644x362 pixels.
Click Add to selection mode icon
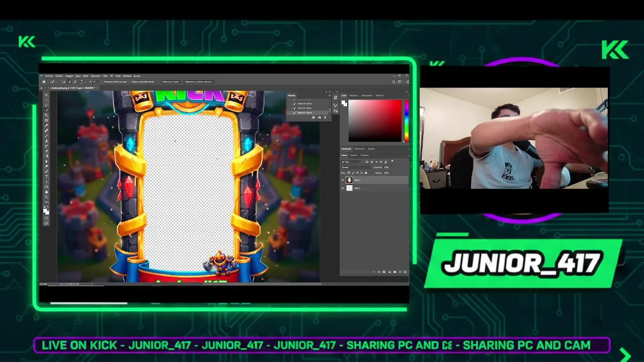point(69,81)
